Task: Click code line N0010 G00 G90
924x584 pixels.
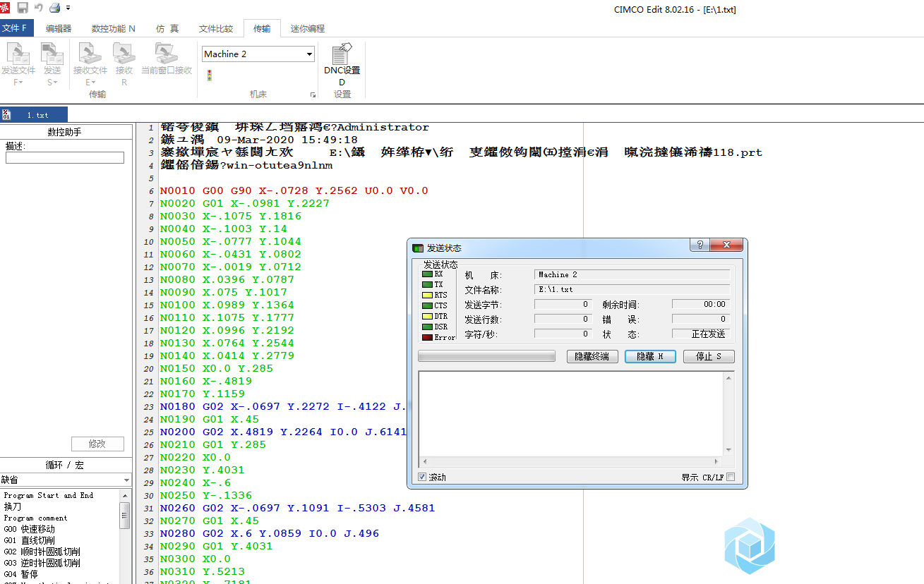Action: (294, 190)
